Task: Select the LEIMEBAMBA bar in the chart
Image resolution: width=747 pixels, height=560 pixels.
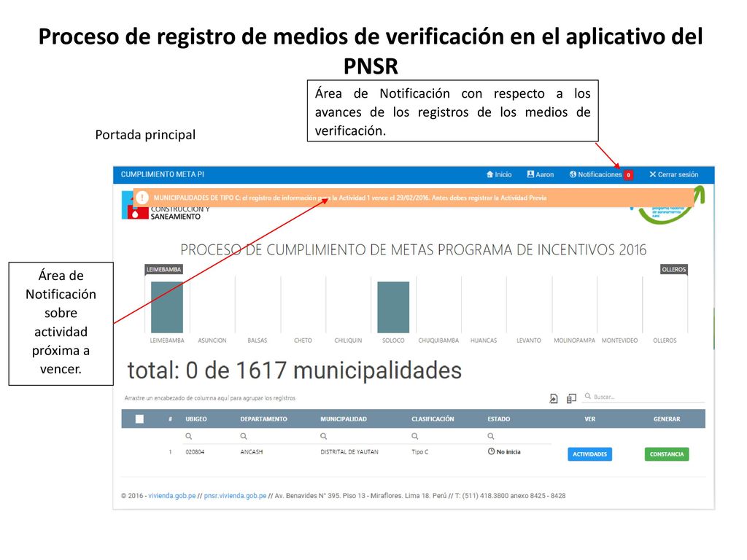Action: pos(167,307)
